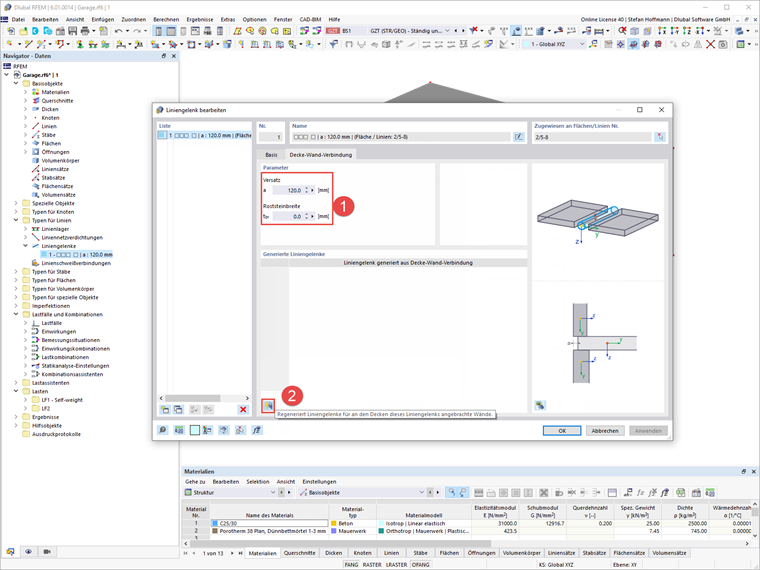Click the save file icon in main toolbar
Image resolution: width=760 pixels, height=570 pixels.
tap(73, 31)
